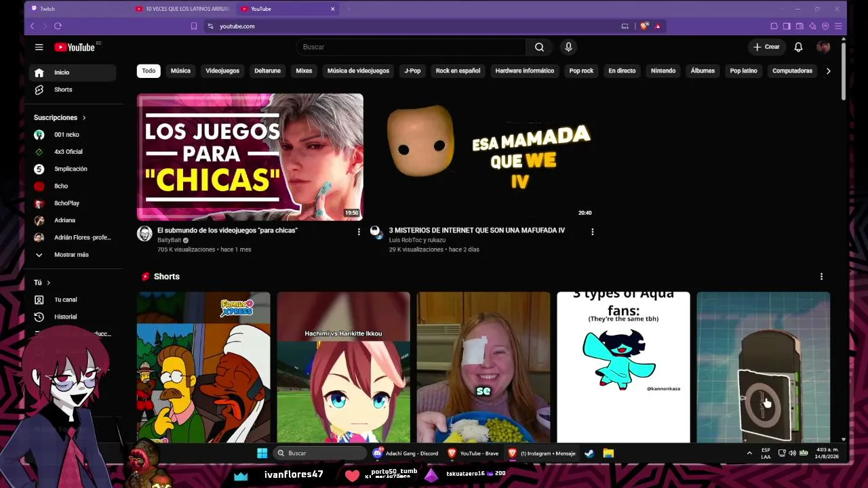This screenshot has height=488, width=868.
Task: Open Shorts in the sidebar
Action: (x=72, y=89)
